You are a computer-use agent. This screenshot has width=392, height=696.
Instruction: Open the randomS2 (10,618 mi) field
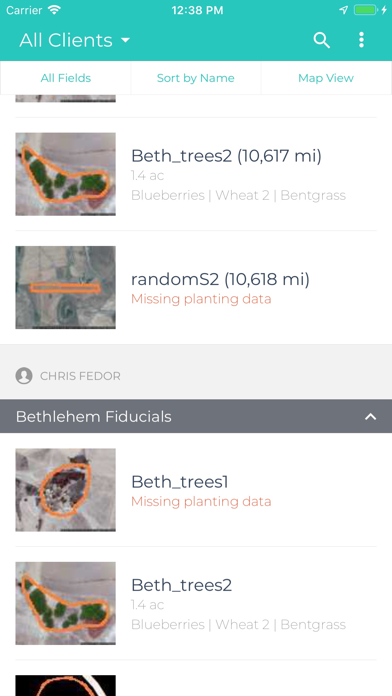pos(196,287)
